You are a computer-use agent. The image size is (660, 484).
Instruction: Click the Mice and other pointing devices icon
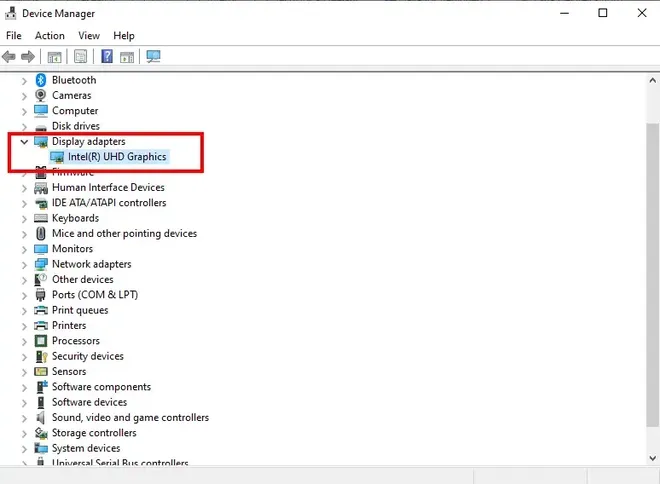click(x=41, y=234)
